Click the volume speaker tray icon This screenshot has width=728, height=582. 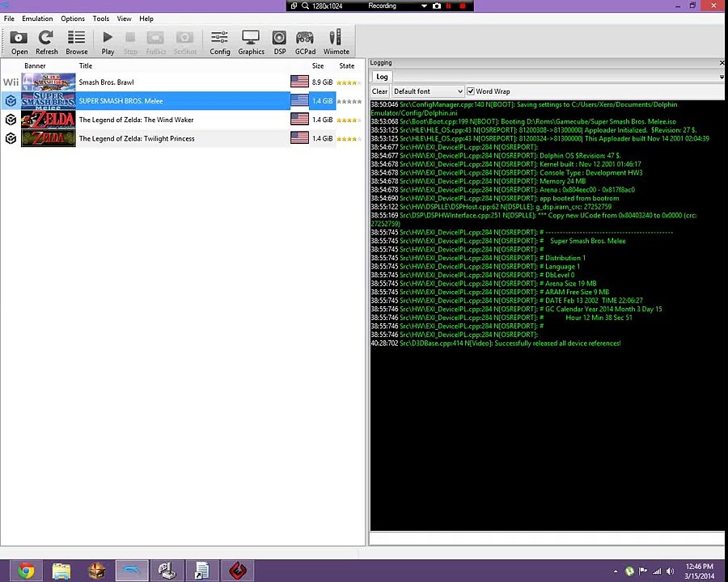[670, 571]
